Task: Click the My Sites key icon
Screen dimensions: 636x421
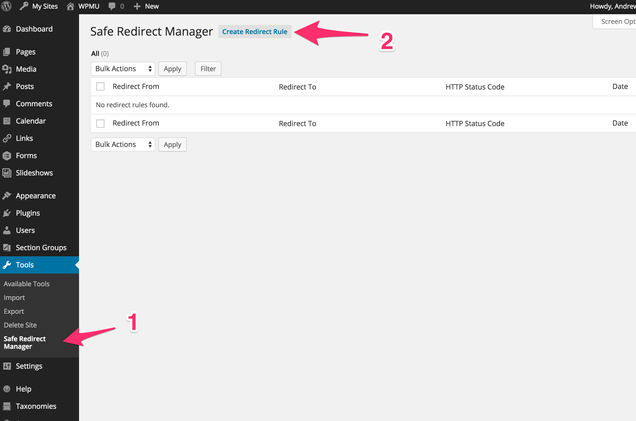Action: coord(24,6)
